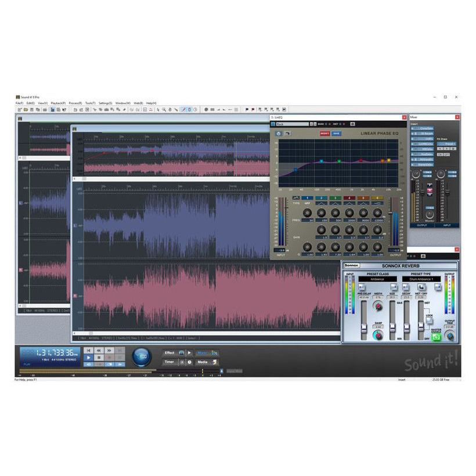Click the INPUT tab in Mixer
The width and height of the screenshot is (476, 476).
point(447,226)
